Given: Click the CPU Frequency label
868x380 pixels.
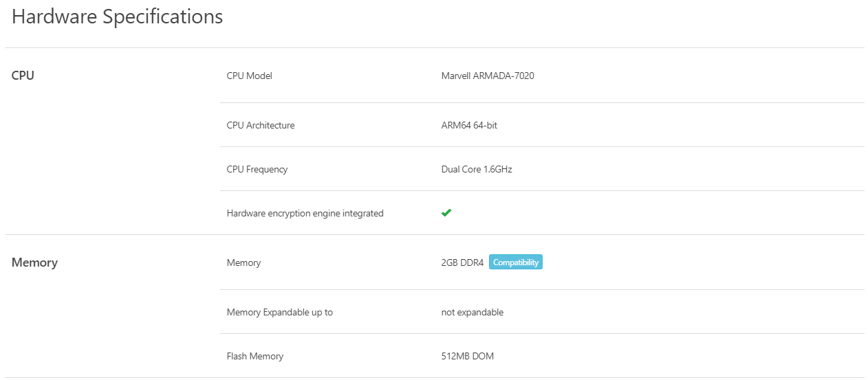Looking at the screenshot, I should pos(257,169).
